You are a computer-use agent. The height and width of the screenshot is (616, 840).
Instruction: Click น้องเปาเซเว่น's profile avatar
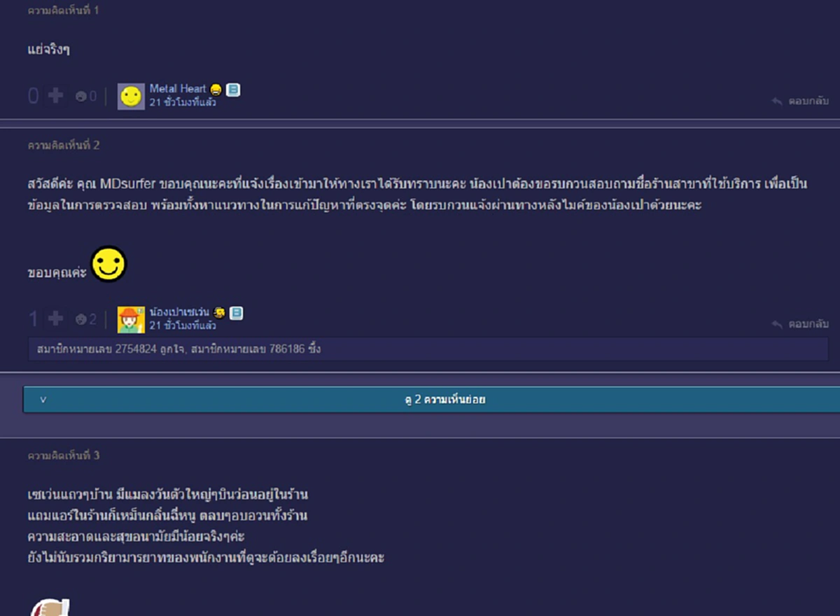[131, 319]
